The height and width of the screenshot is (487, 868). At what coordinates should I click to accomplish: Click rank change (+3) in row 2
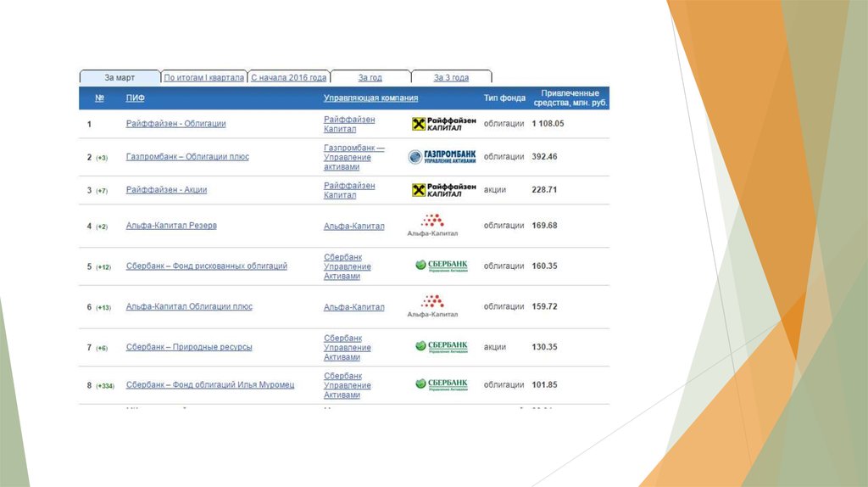click(102, 158)
